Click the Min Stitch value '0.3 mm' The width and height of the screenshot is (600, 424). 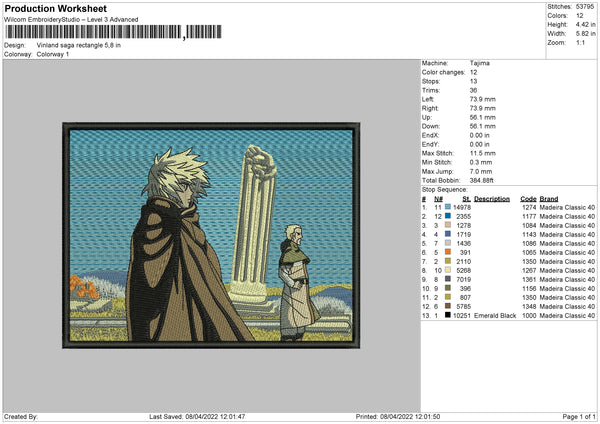481,162
